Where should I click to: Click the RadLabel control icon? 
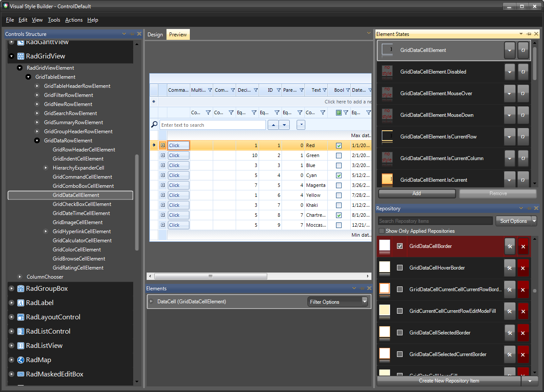point(20,303)
